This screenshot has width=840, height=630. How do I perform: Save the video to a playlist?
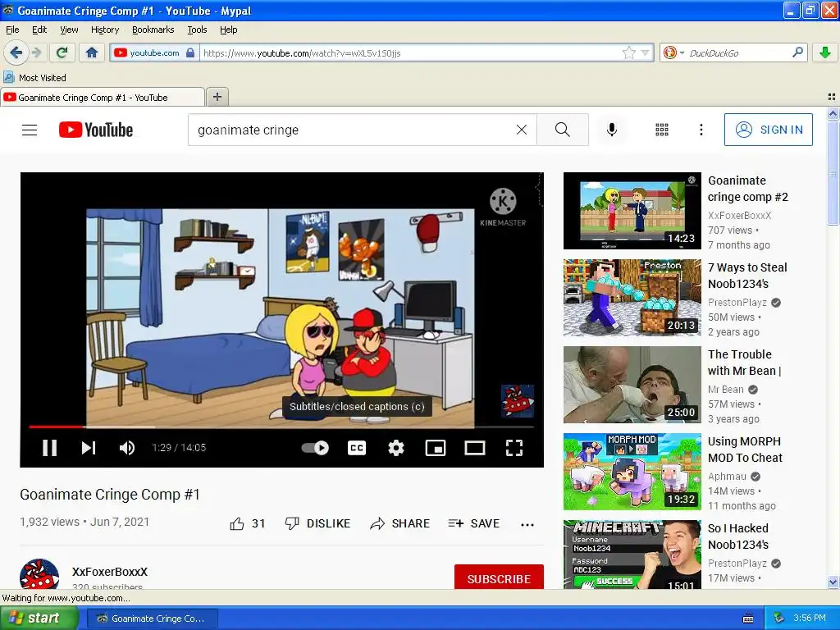pyautogui.click(x=474, y=523)
